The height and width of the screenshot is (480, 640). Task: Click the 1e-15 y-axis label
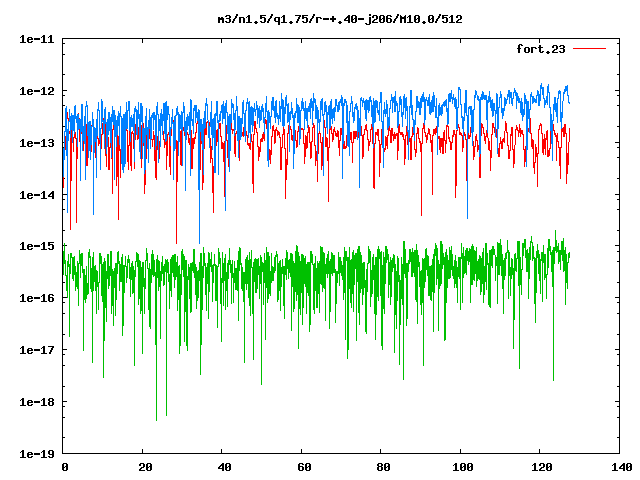pyautogui.click(x=37, y=246)
